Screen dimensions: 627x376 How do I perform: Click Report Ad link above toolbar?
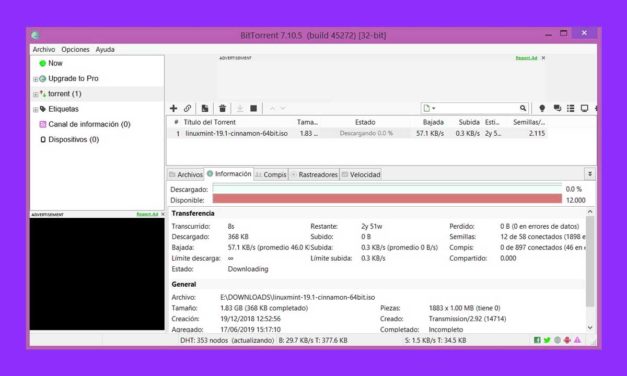point(526,58)
